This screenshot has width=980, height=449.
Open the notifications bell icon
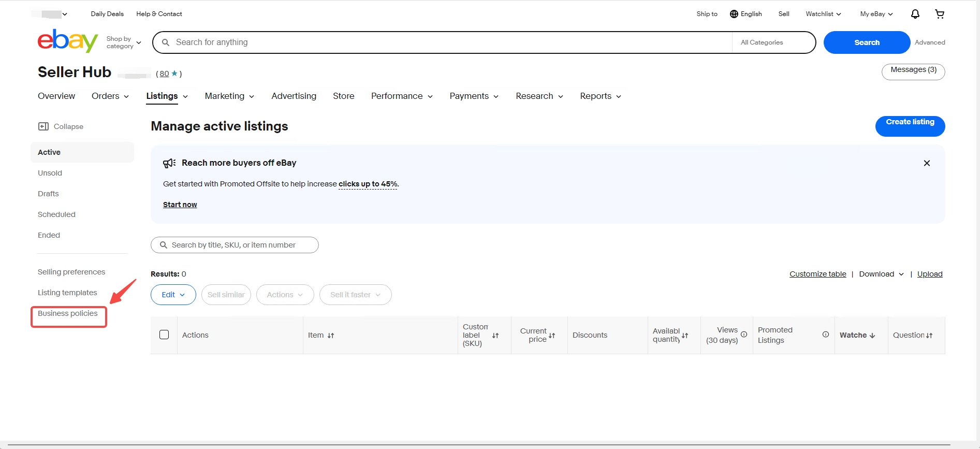click(x=915, y=14)
